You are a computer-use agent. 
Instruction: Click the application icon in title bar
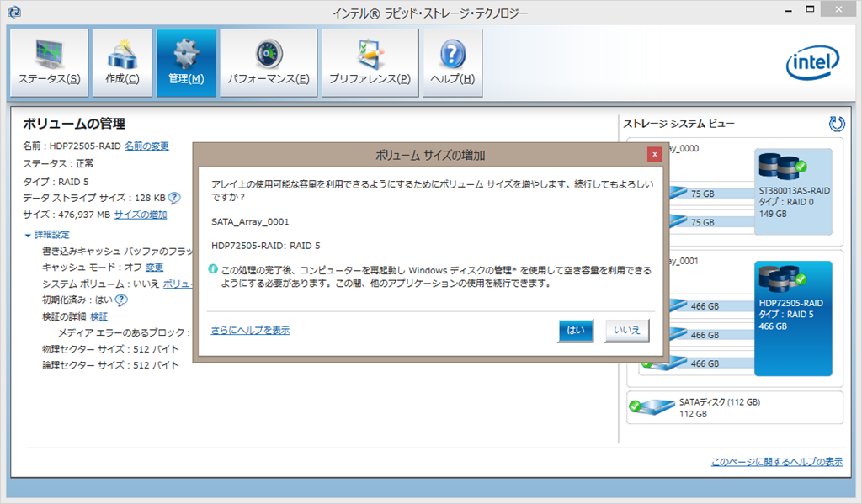(14, 11)
